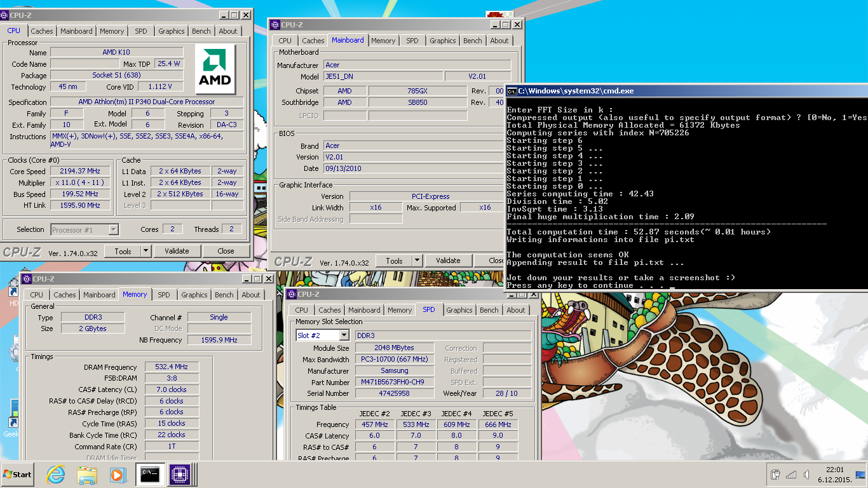Open the taskbar clock showing 22:01

click(835, 475)
